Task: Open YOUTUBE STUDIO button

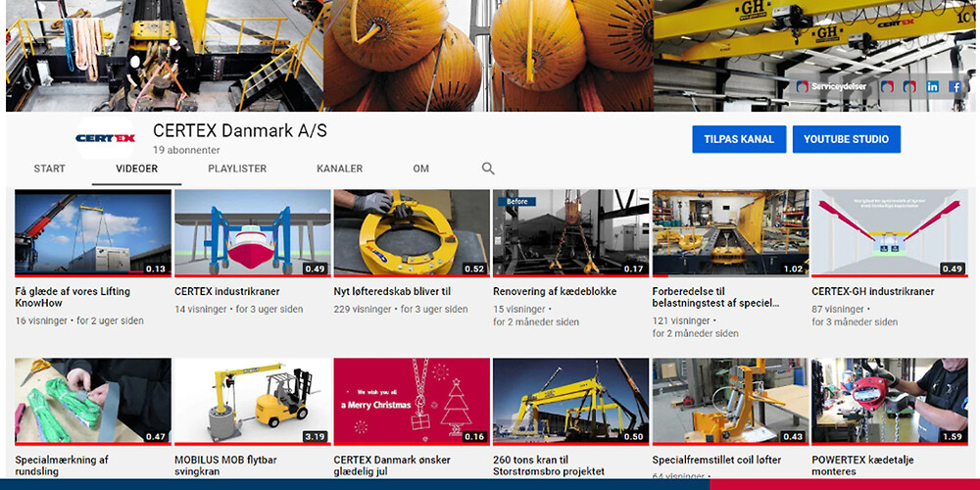Action: coord(847,139)
